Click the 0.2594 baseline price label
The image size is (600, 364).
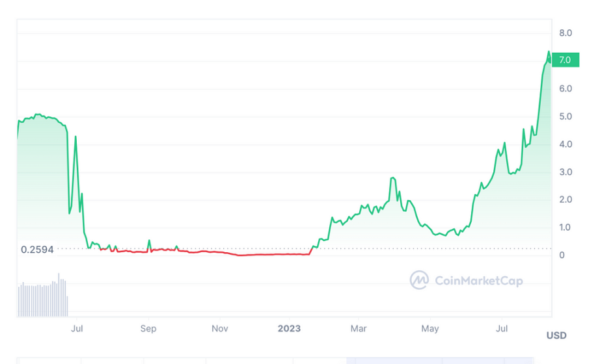click(37, 249)
